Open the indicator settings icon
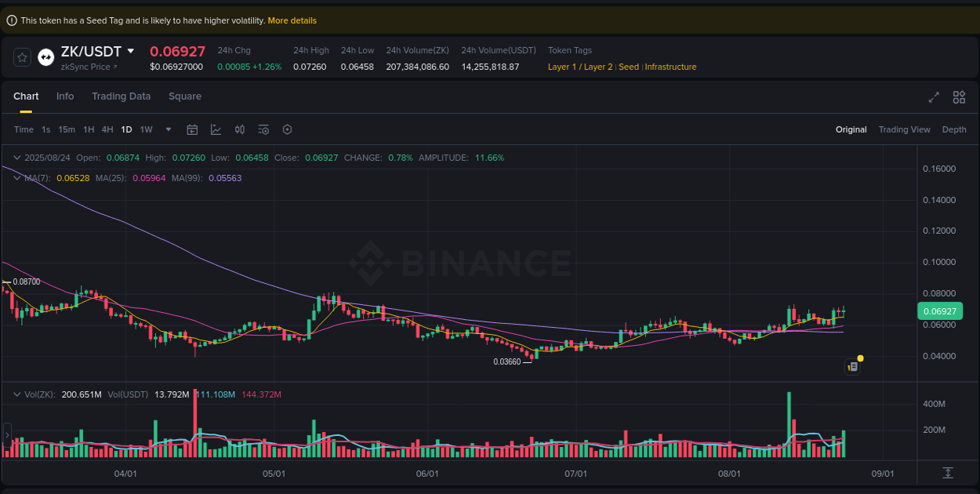 pos(263,129)
